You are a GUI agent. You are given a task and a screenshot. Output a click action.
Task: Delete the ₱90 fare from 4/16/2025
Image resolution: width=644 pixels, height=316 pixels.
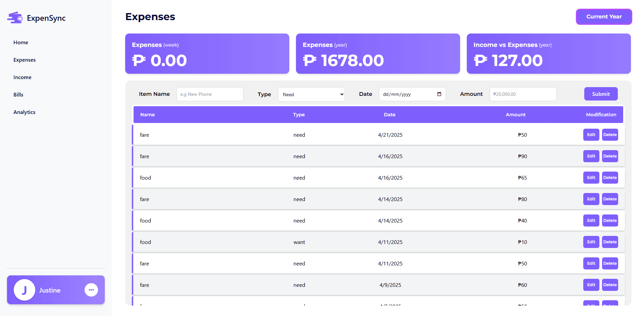coord(609,156)
